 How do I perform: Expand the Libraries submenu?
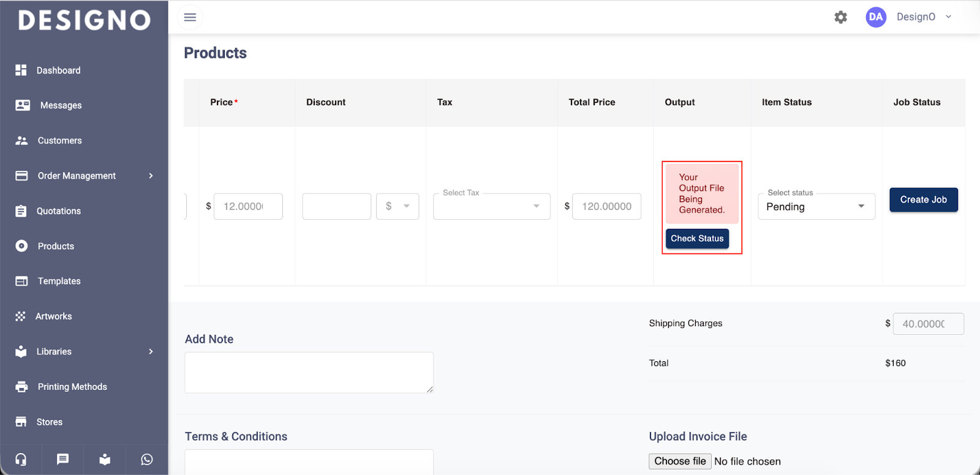tap(151, 351)
